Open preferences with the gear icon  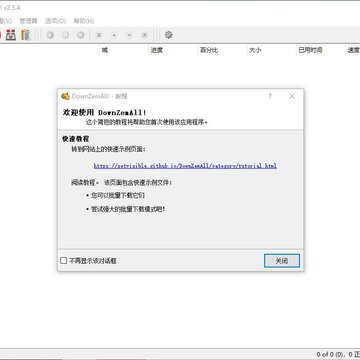(169, 35)
